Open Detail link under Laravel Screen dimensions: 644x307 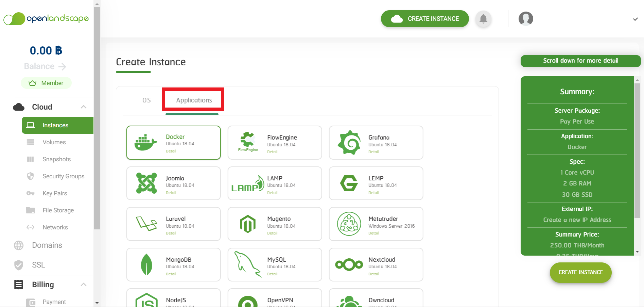(x=171, y=233)
